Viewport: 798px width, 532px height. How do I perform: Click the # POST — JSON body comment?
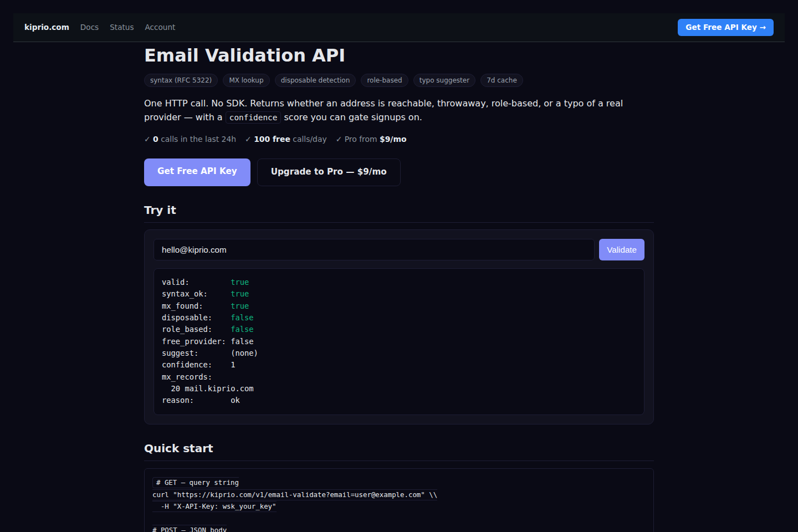point(190,530)
